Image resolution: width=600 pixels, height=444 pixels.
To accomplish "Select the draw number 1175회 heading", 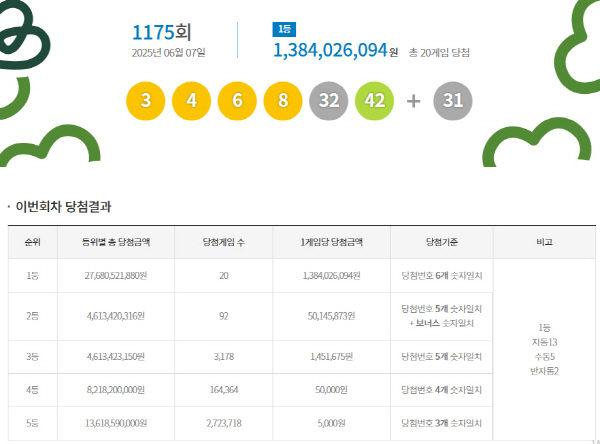I will [161, 33].
